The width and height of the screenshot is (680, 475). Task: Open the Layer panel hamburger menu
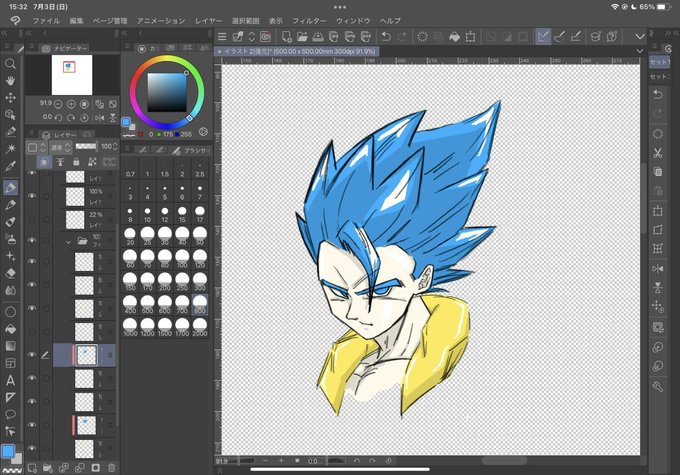32,133
